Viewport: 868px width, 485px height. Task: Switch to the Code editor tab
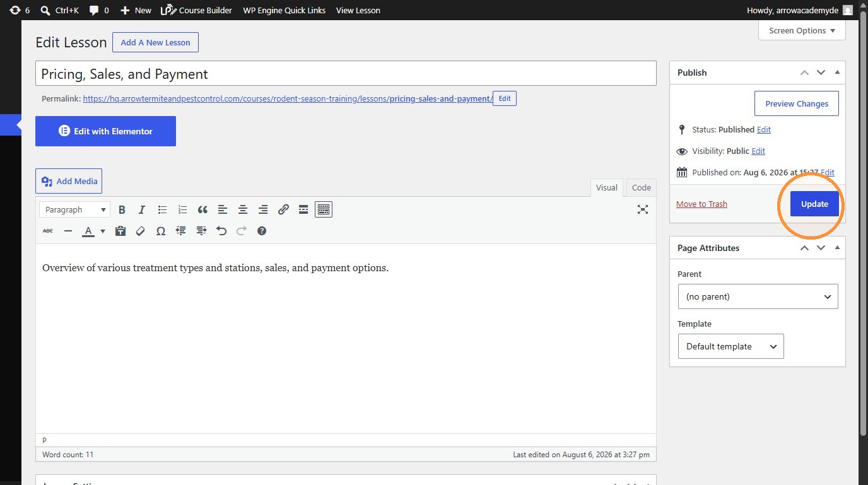(641, 187)
